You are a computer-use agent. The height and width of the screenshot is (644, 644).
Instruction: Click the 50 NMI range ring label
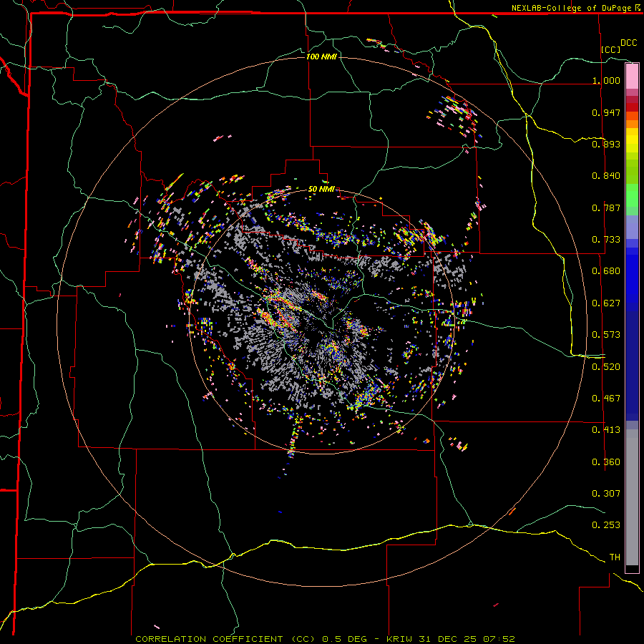[x=321, y=189]
